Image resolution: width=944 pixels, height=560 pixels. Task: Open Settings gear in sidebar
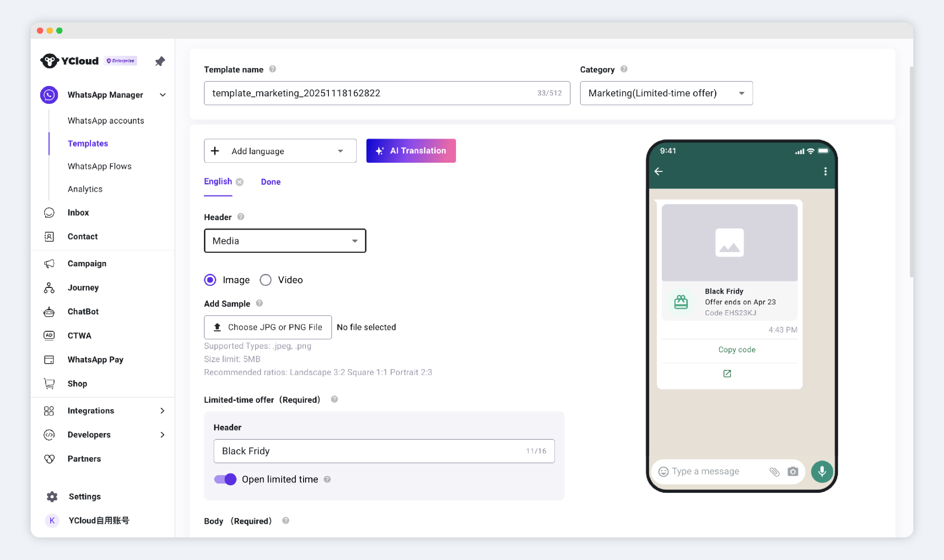click(84, 496)
